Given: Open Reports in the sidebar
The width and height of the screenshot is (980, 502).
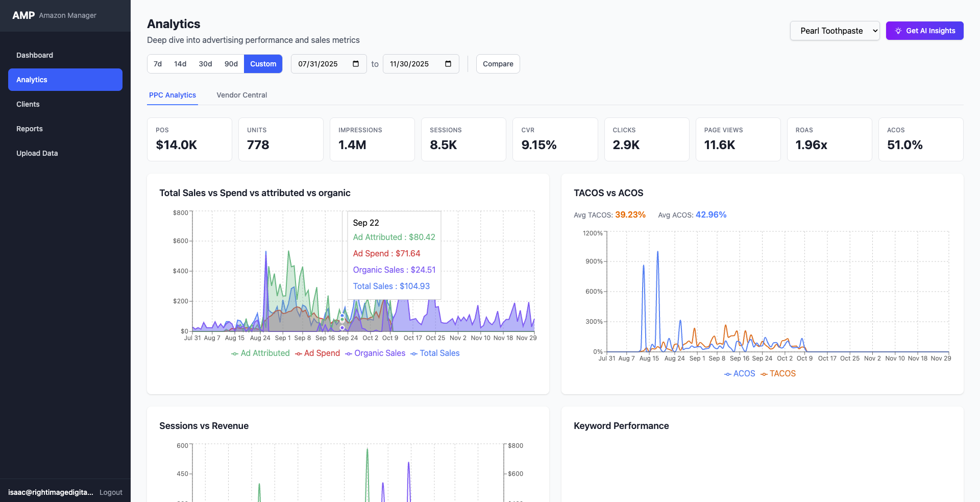Looking at the screenshot, I should pyautogui.click(x=65, y=129).
